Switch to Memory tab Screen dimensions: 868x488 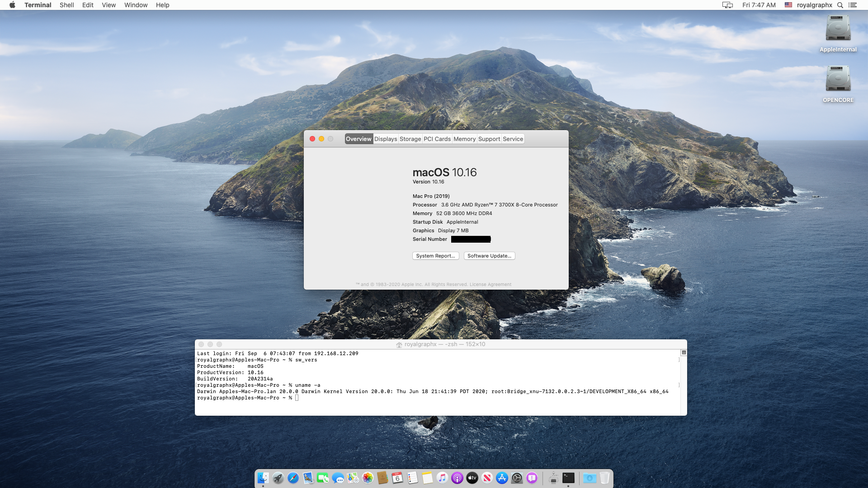click(465, 139)
